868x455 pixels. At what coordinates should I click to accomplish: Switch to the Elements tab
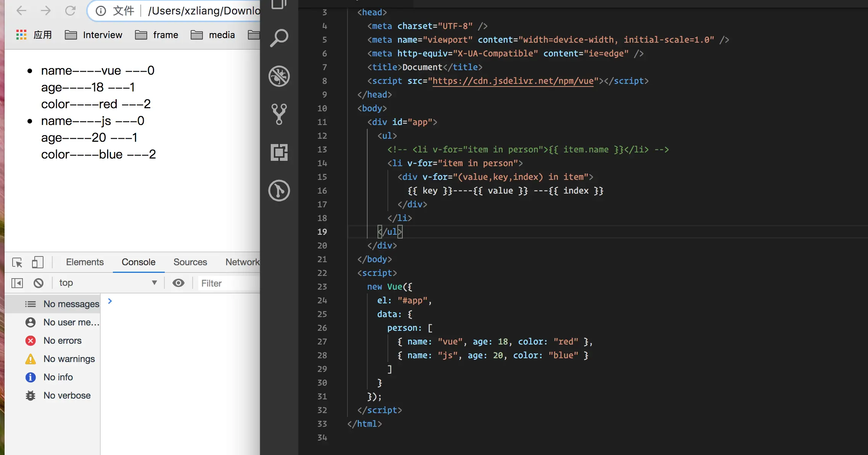click(x=85, y=262)
